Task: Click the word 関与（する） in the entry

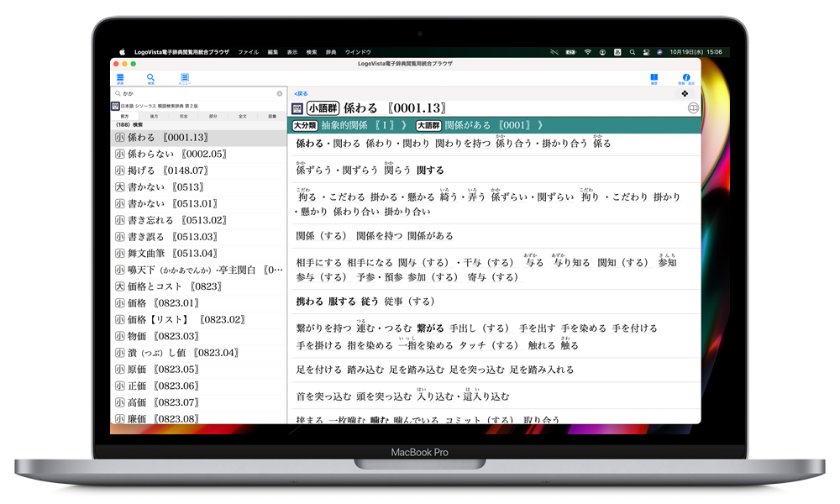Action: [423, 262]
